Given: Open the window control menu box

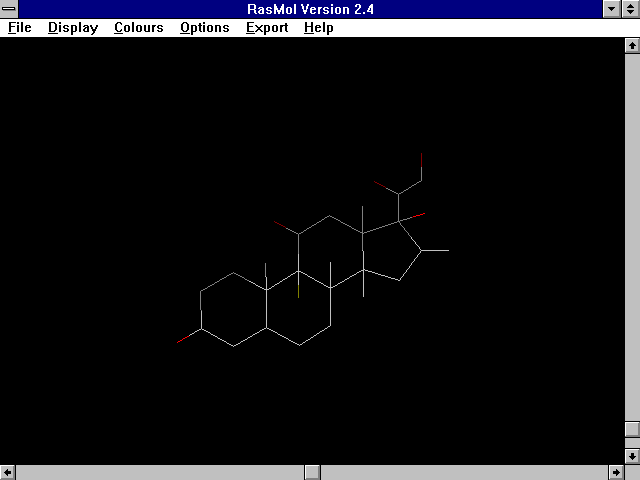Looking at the screenshot, I should click(x=9, y=9).
